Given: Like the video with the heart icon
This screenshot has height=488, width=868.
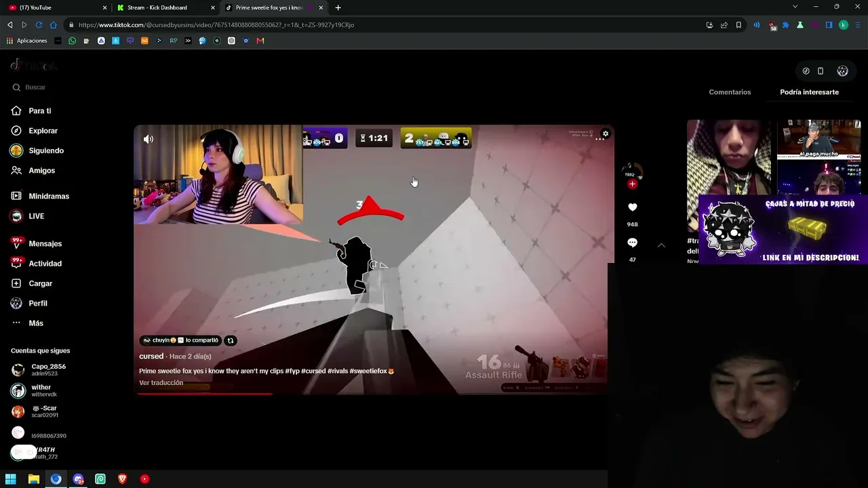Looking at the screenshot, I should pyautogui.click(x=632, y=207).
